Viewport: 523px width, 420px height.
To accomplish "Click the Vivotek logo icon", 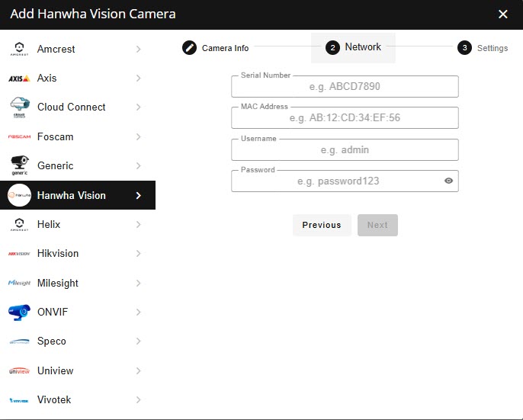I will (19, 400).
